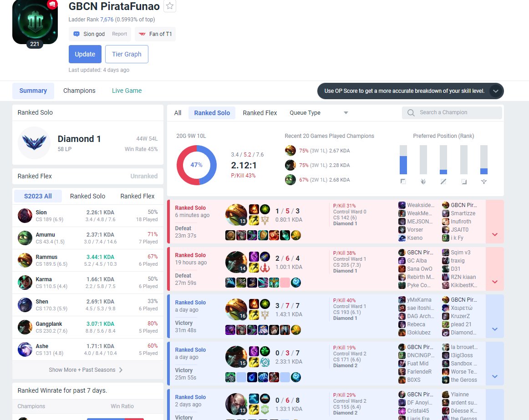Click the jungle position icon
This screenshot has width=529, height=420.
[423, 182]
